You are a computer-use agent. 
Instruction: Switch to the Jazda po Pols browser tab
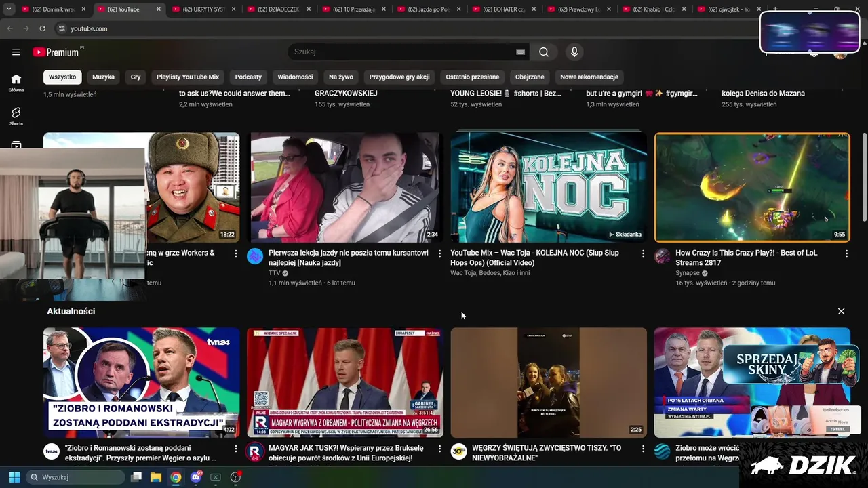pyautogui.click(x=429, y=9)
